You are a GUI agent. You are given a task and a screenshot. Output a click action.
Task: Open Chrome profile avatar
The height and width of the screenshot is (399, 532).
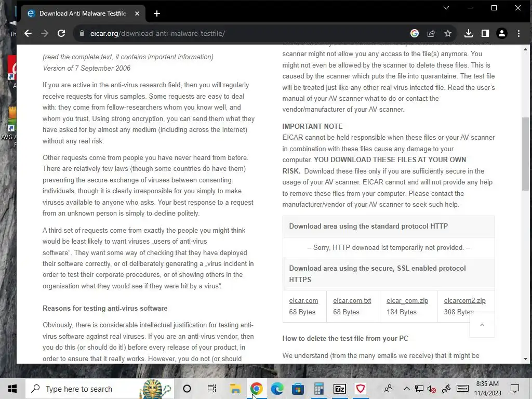pyautogui.click(x=502, y=33)
